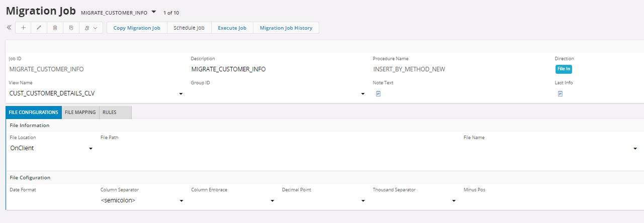Expand the File Location dropdown
The width and height of the screenshot is (644, 223).
tap(91, 149)
